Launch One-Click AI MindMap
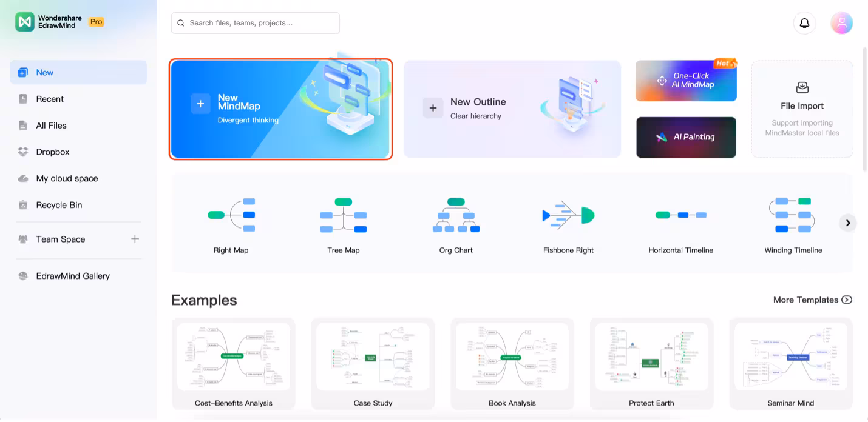This screenshot has height=422, width=868. point(686,81)
